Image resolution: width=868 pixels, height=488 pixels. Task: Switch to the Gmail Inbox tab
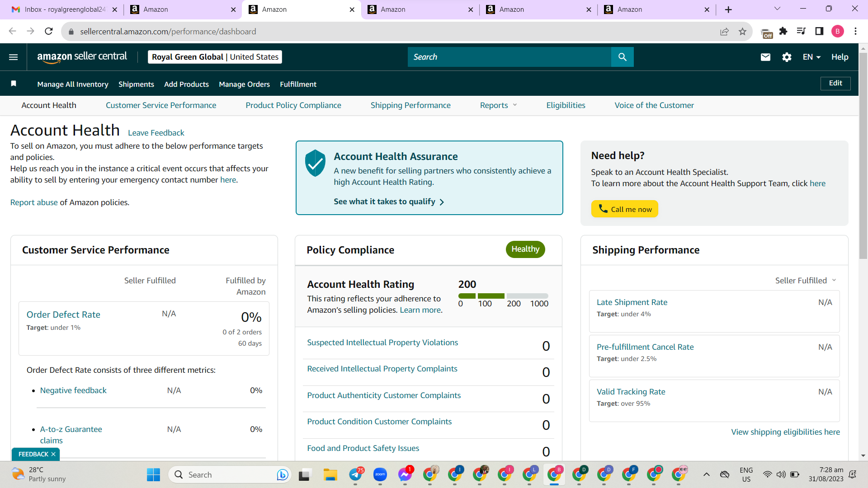(x=64, y=9)
